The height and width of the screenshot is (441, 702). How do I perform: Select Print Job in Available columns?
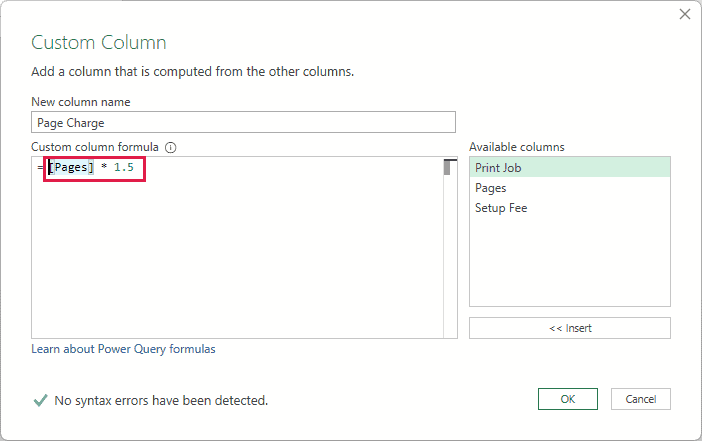coord(569,167)
